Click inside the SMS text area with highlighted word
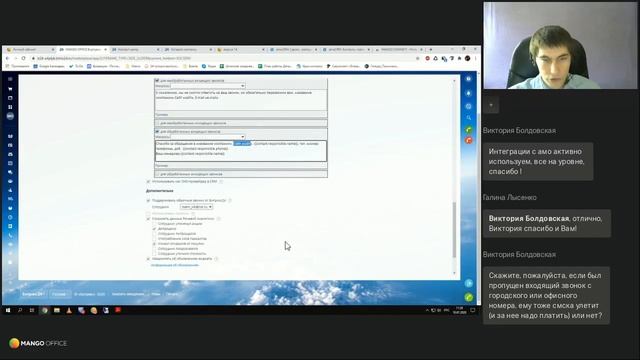 241,151
